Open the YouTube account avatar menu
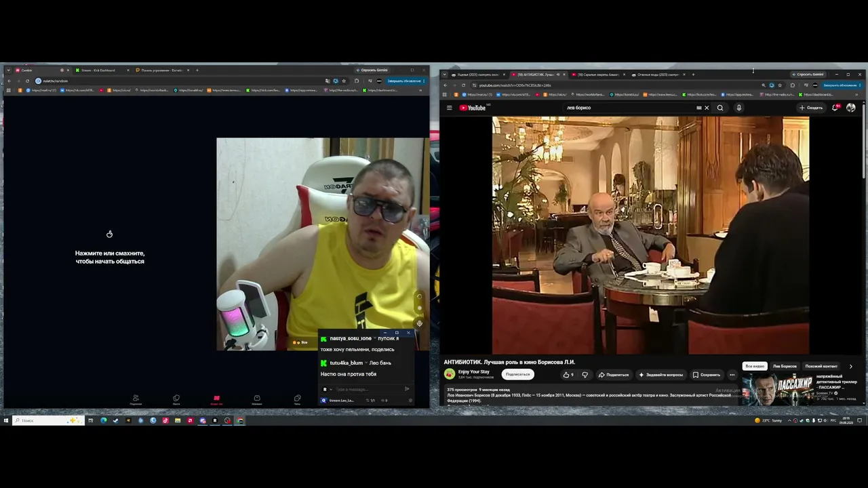868x488 pixels. pyautogui.click(x=851, y=108)
